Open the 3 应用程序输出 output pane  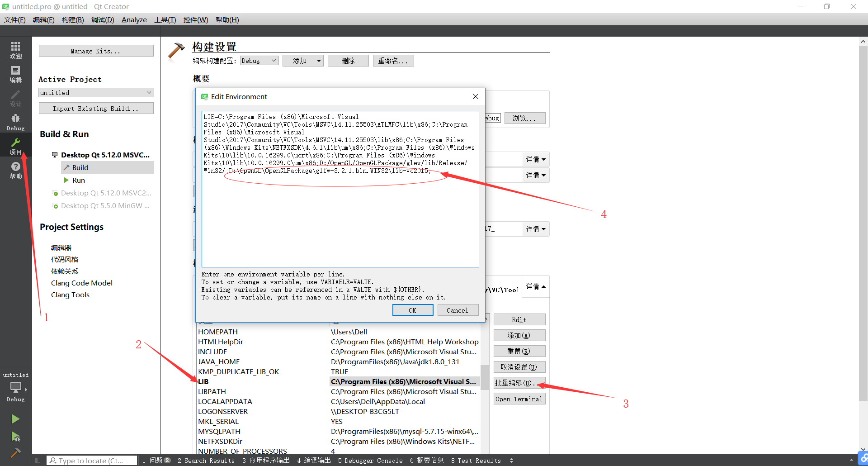point(266,461)
